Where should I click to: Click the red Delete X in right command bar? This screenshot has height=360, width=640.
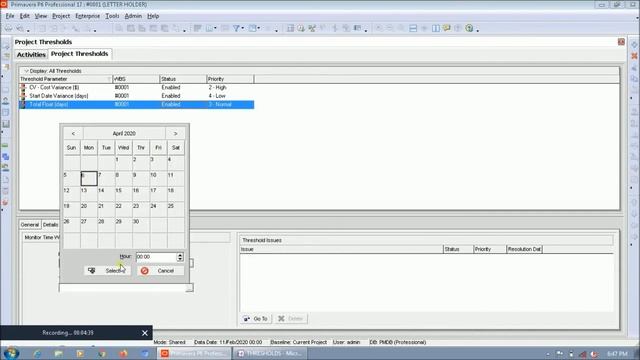(x=634, y=56)
